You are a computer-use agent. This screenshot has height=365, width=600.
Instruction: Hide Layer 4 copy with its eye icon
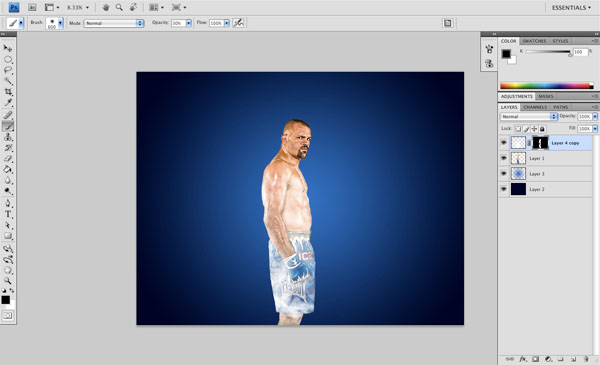coord(504,143)
